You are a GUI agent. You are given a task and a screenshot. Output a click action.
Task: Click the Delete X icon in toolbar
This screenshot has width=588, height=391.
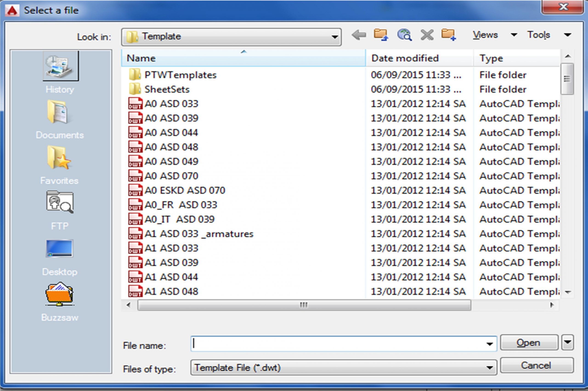click(427, 35)
